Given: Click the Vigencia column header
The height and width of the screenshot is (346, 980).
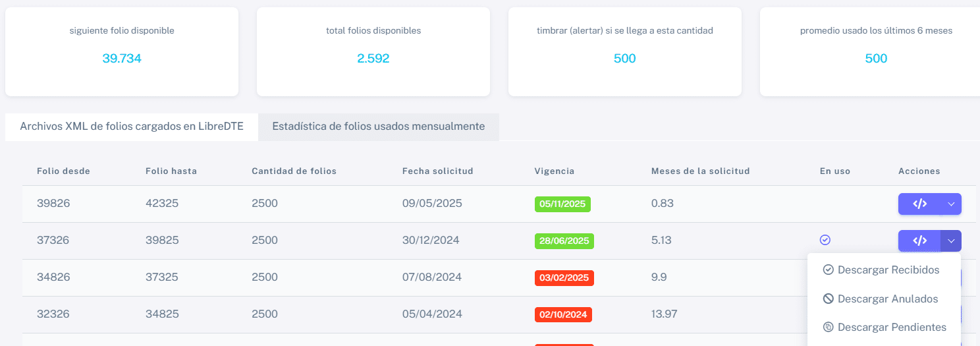Looking at the screenshot, I should pyautogui.click(x=555, y=171).
